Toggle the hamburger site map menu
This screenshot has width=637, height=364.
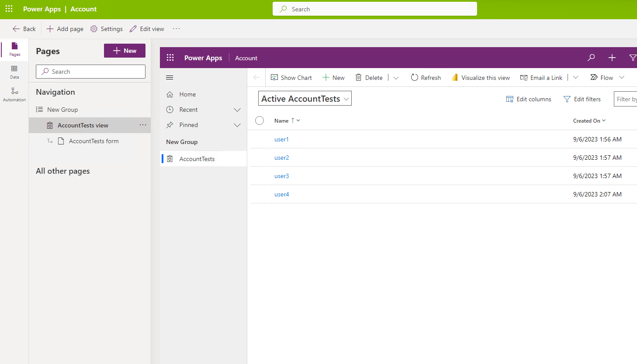(x=170, y=78)
